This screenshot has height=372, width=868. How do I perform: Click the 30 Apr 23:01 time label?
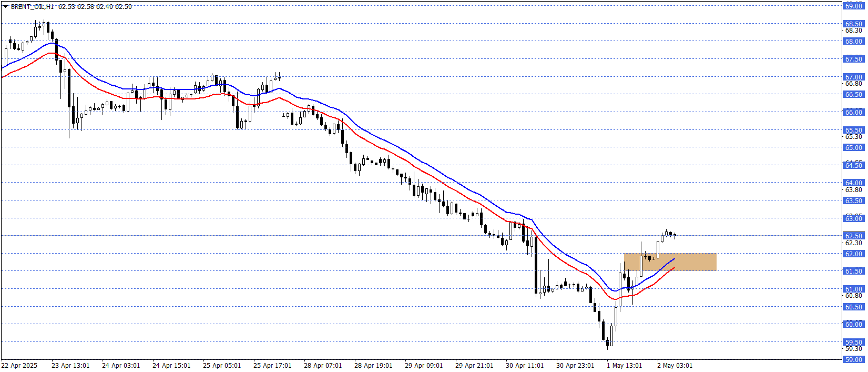click(575, 365)
